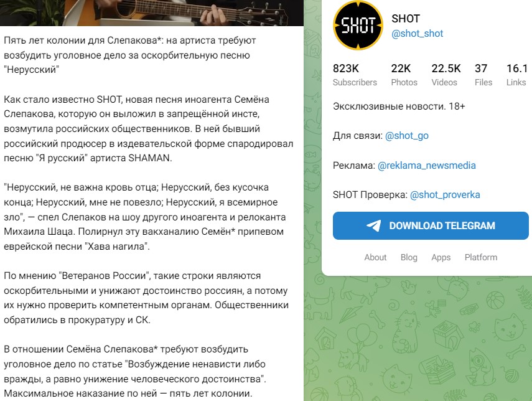Open the @reklama_newsmedia advertising link

pos(426,166)
